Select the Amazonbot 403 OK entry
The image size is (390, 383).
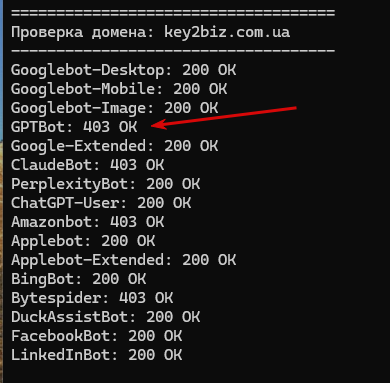coord(88,222)
